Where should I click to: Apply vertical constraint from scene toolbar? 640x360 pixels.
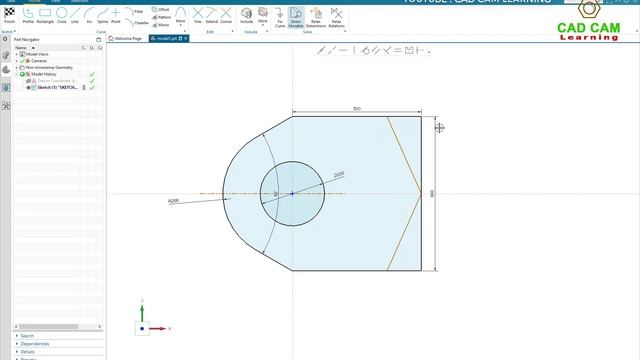[354, 50]
